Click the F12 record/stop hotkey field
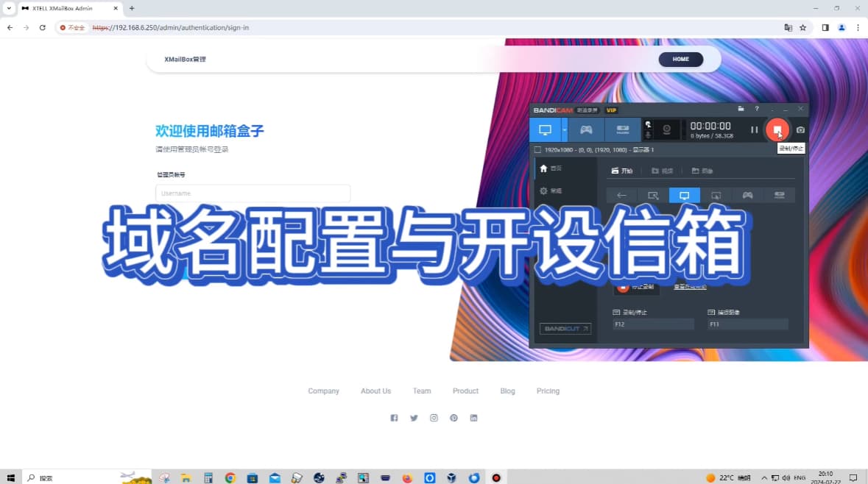Image resolution: width=868 pixels, height=484 pixels. [x=653, y=324]
